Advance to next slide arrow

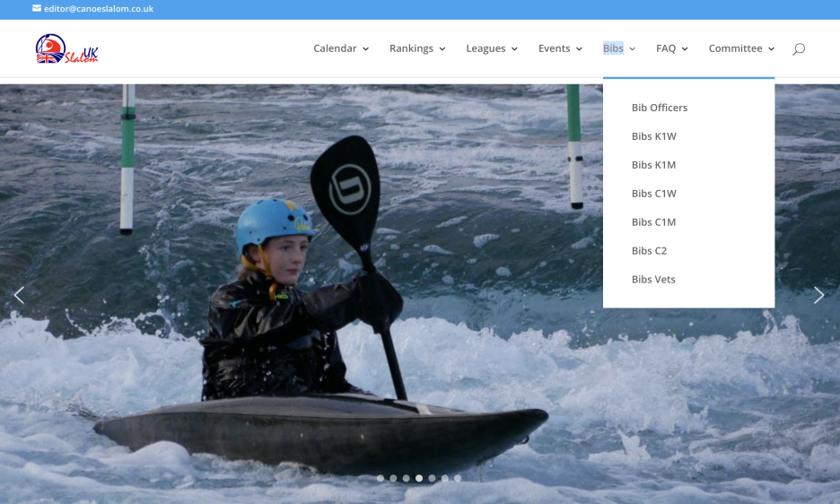[818, 295]
